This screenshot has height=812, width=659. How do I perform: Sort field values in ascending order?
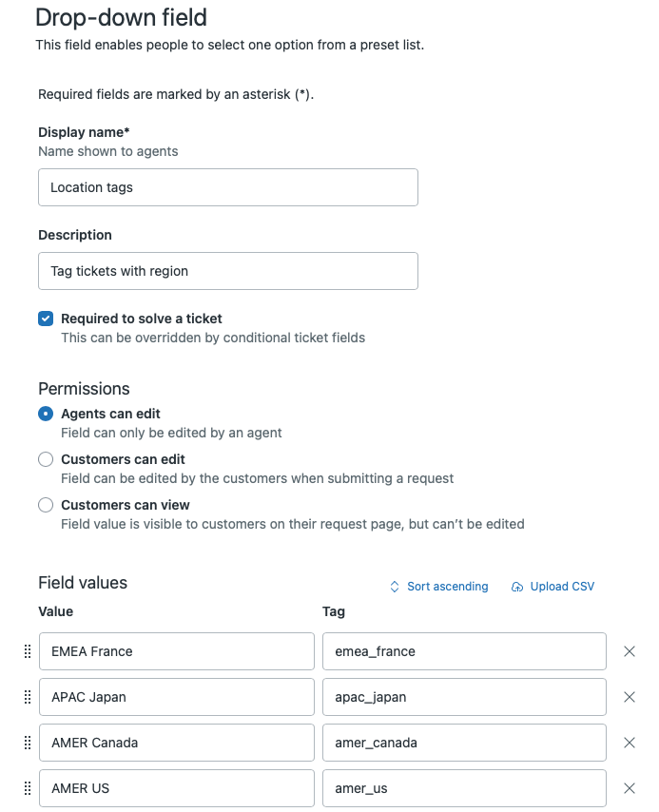(x=447, y=587)
